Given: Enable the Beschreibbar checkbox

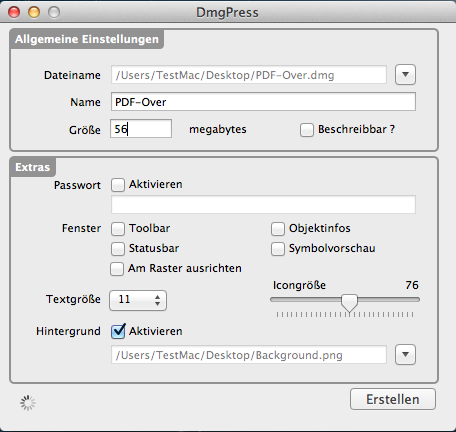Looking at the screenshot, I should 307,130.
